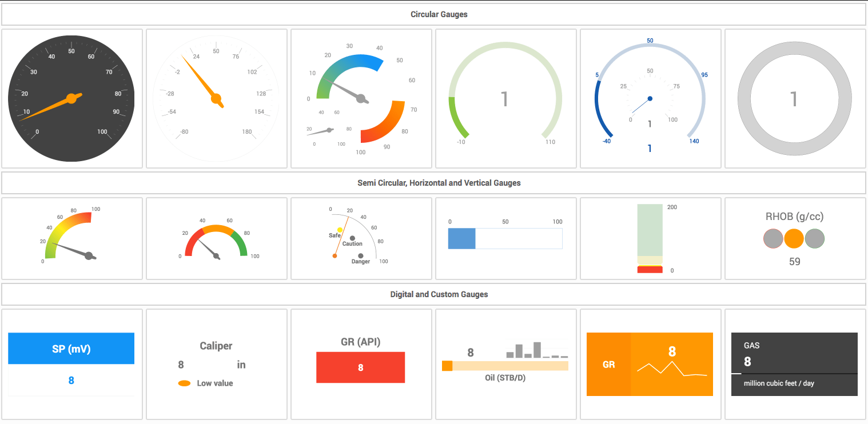The width and height of the screenshot is (868, 424).
Task: Click the value 200 beside the vertical gauge
Action: [672, 207]
